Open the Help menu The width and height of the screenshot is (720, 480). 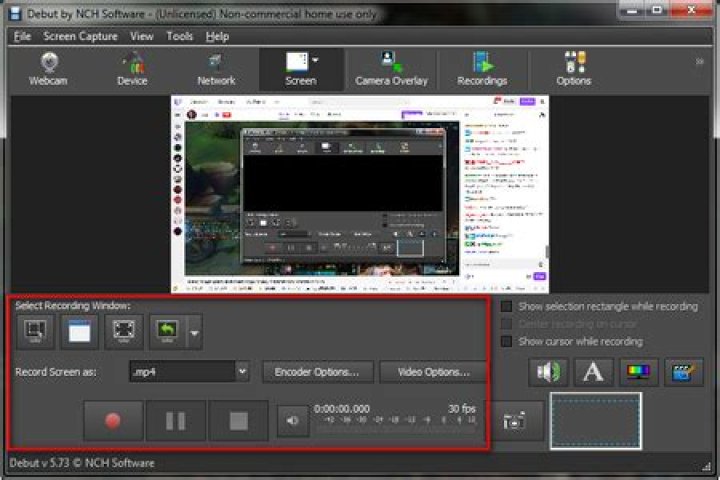217,36
